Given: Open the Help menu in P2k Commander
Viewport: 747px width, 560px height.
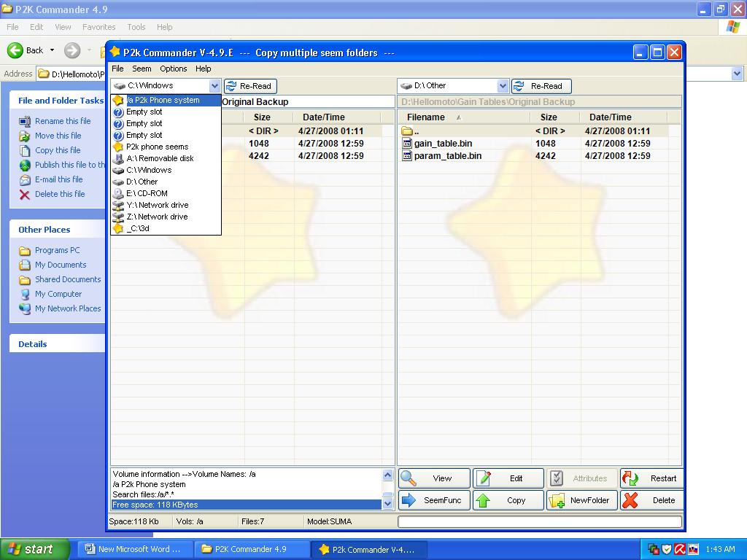Looking at the screenshot, I should (x=203, y=69).
